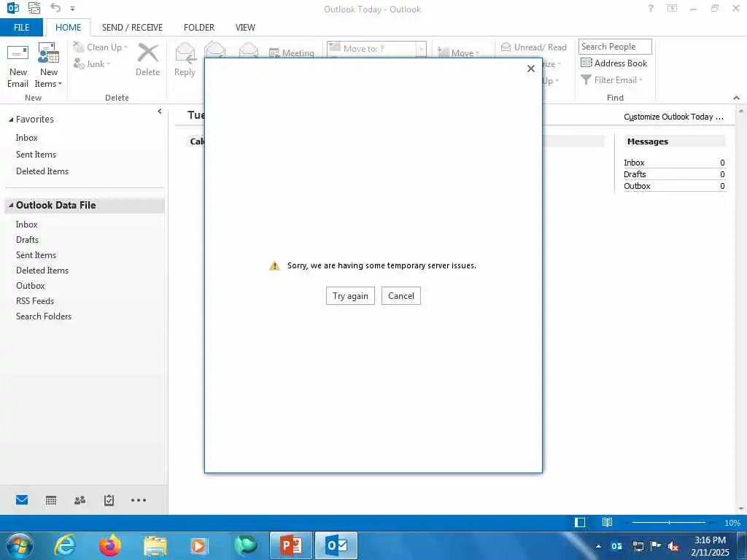747x560 pixels.
Task: Open the New Items menu
Action: 49,66
